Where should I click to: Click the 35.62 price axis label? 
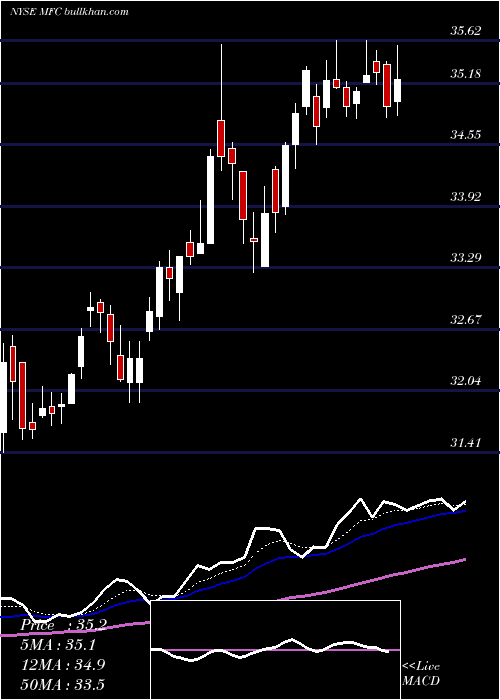pyautogui.click(x=466, y=31)
